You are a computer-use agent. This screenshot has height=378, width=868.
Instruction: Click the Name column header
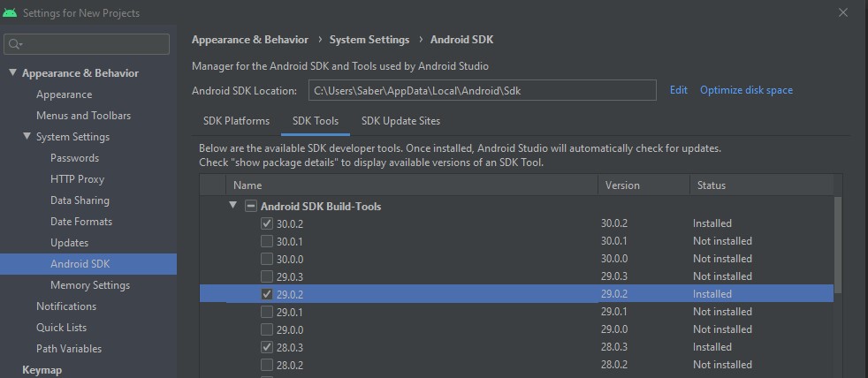point(412,185)
